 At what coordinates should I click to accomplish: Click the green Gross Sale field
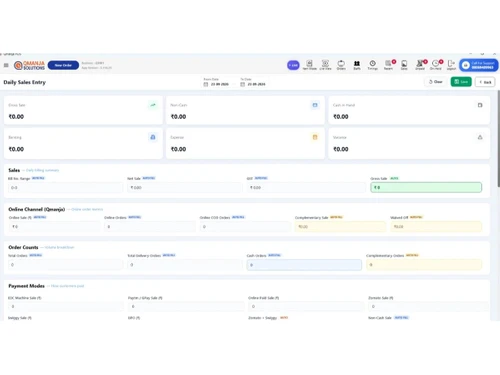coord(426,187)
